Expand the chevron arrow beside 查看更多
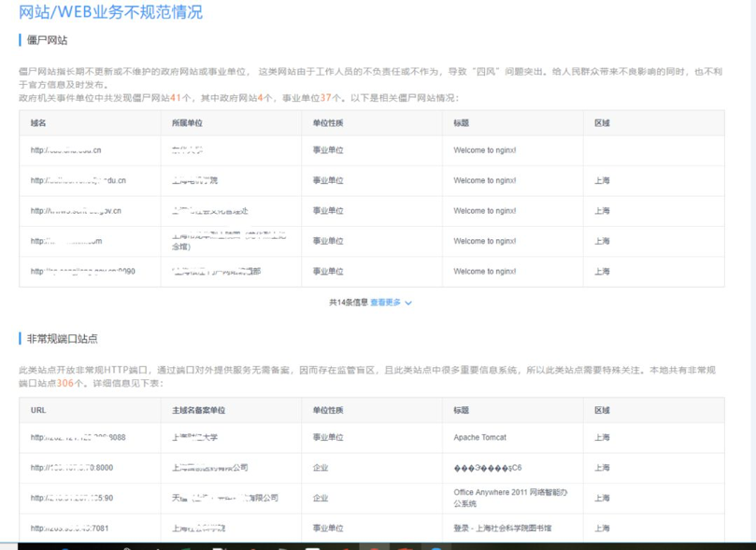This screenshot has width=756, height=550. (x=408, y=303)
